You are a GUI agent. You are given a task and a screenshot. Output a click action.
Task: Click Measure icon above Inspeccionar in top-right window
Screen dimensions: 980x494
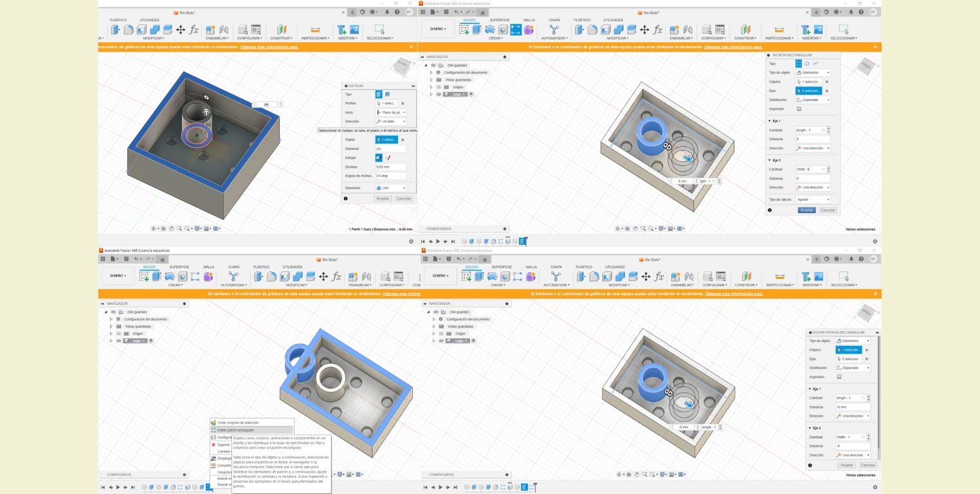coord(779,30)
